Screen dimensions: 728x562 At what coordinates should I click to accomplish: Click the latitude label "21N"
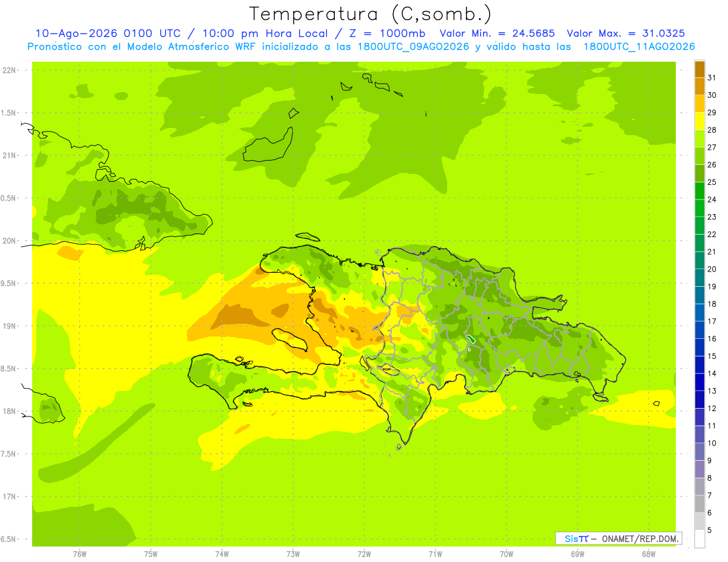10,156
